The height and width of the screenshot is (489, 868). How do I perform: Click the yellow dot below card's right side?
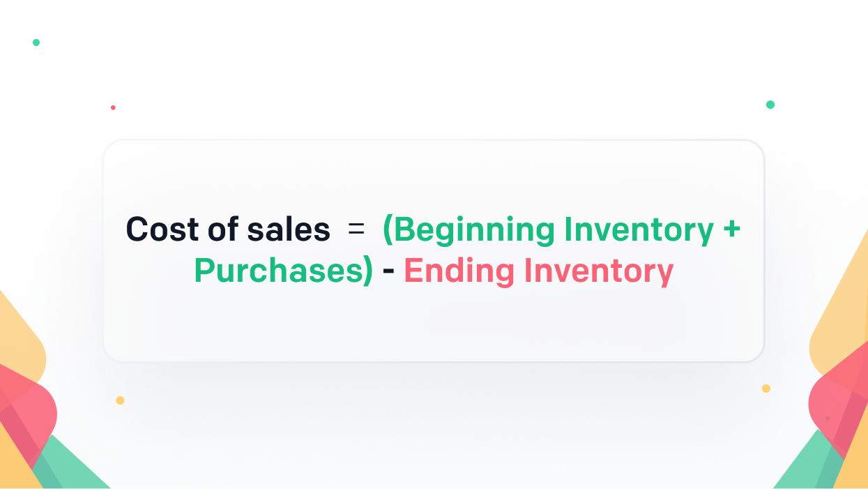pyautogui.click(x=766, y=389)
